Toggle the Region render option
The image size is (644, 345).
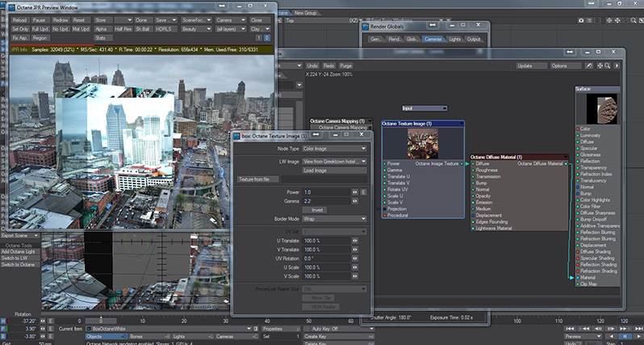[40, 37]
